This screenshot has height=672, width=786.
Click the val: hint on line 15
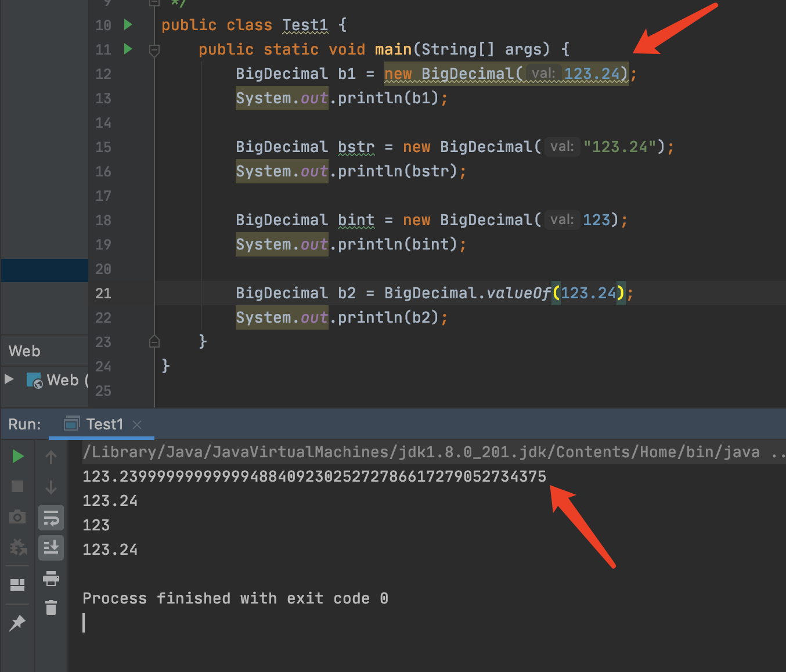coord(562,147)
